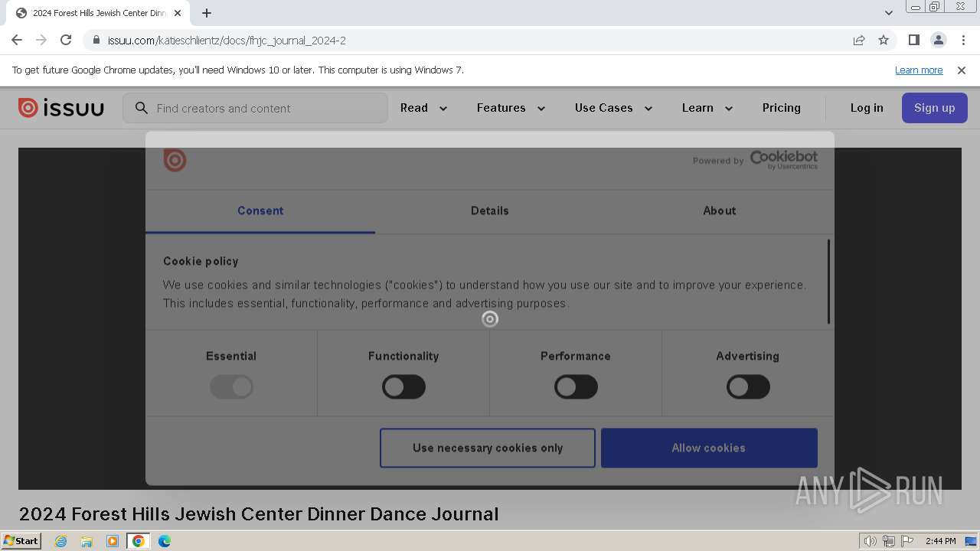Open Windows Media Player taskbar icon
This screenshot has height=551, width=980.
click(x=113, y=541)
